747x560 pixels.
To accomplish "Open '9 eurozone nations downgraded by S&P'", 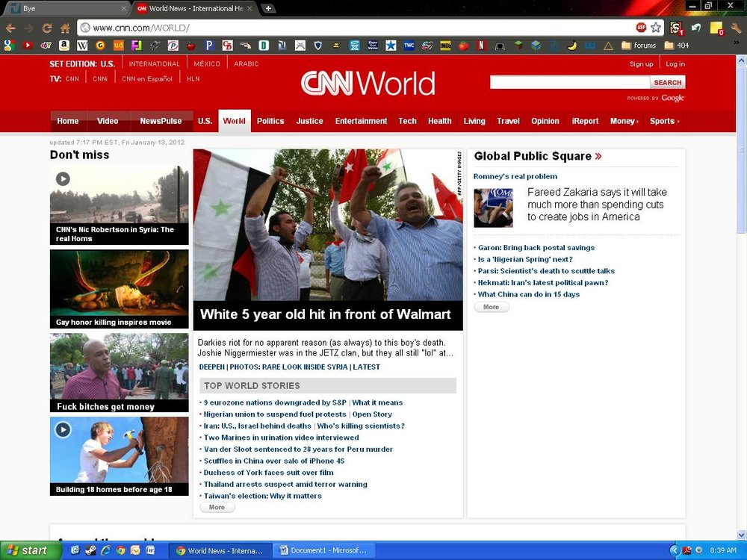I will click(275, 402).
